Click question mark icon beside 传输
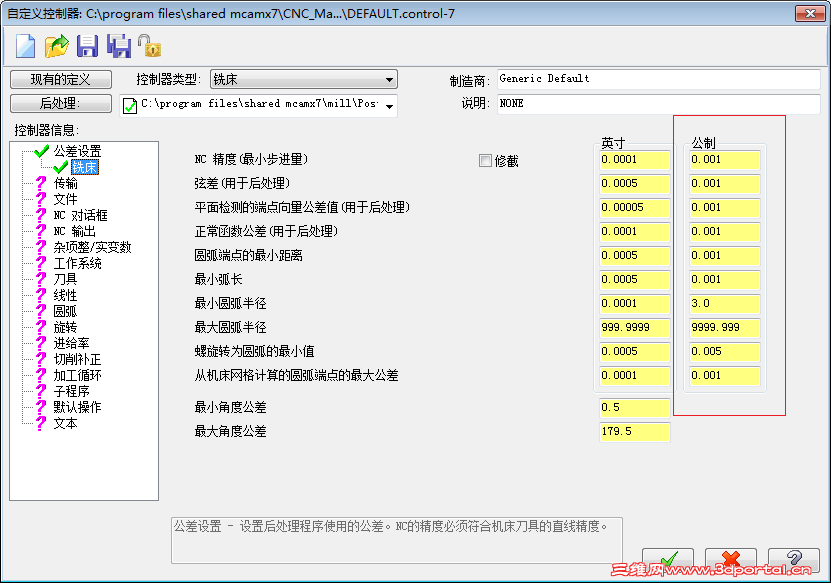 [x=41, y=183]
